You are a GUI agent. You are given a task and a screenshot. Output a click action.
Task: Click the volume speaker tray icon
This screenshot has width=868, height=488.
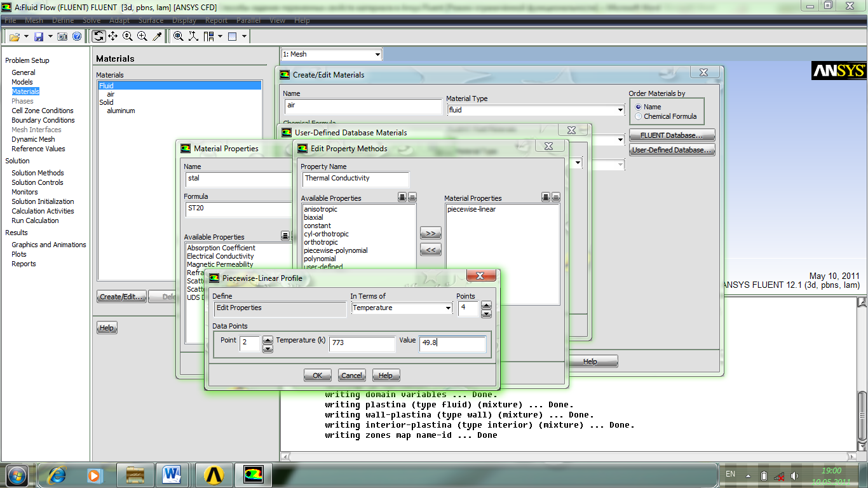(x=794, y=476)
